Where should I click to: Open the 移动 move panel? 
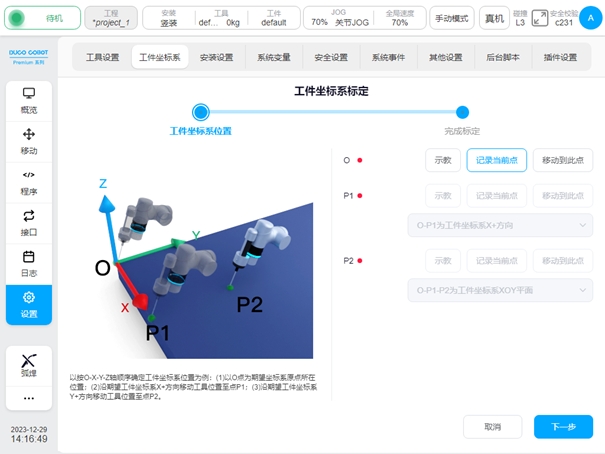[x=28, y=141]
